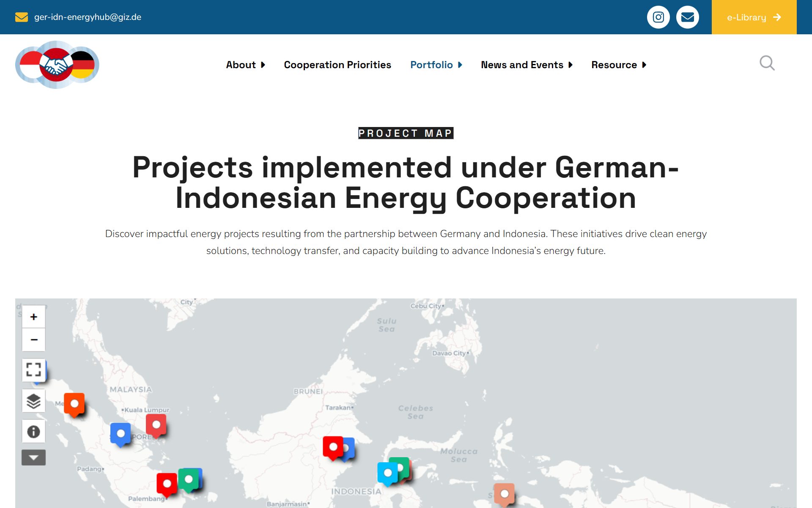Toggle fullscreen map view
The height and width of the screenshot is (508, 812).
[x=34, y=370]
